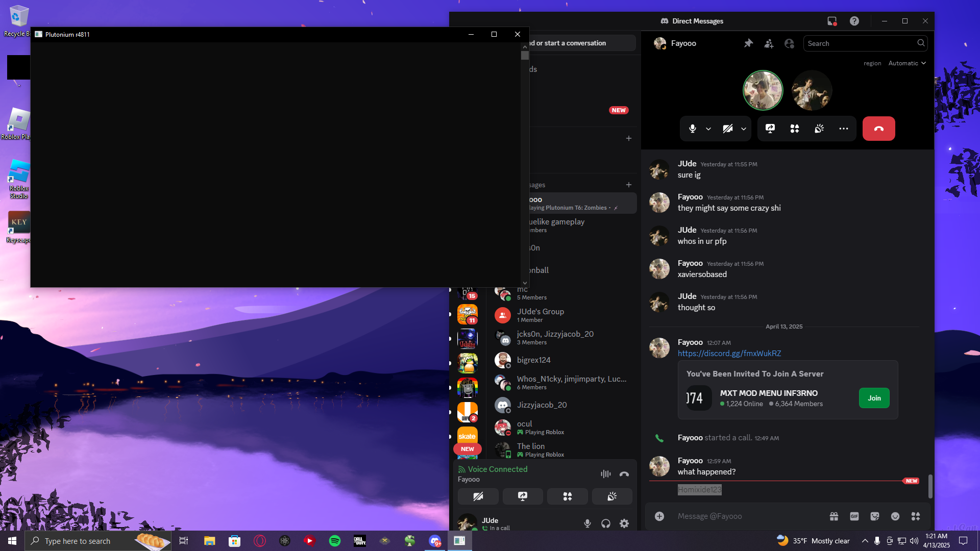
Task: Open Discord Help icon
Action: click(x=854, y=21)
